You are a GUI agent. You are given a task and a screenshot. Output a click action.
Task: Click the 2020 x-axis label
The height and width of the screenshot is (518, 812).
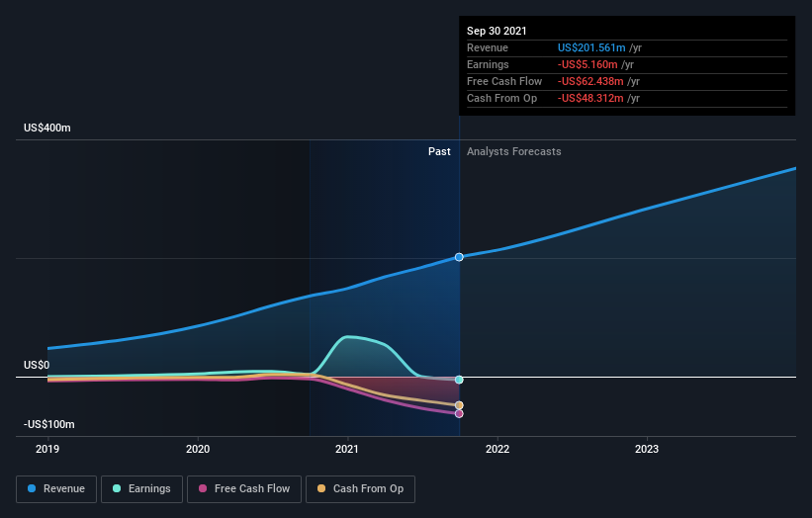198,449
